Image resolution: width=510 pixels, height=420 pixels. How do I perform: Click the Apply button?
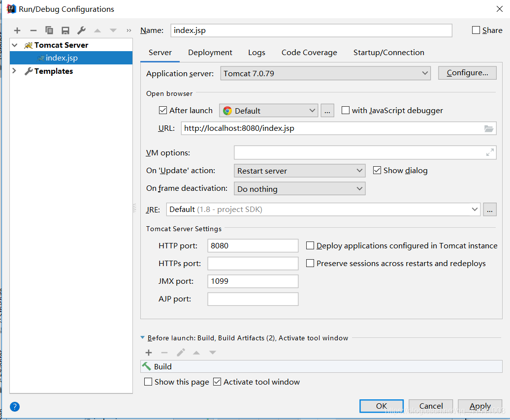(x=480, y=406)
